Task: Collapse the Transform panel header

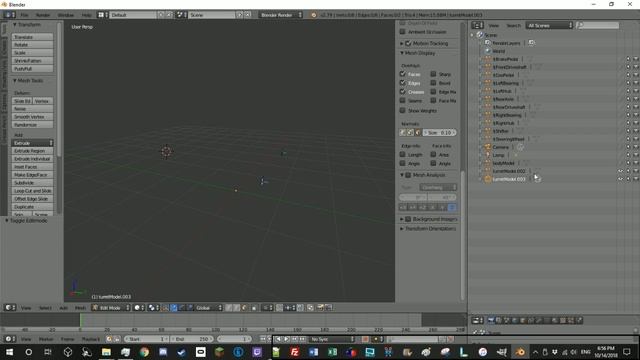Action: (x=27, y=24)
